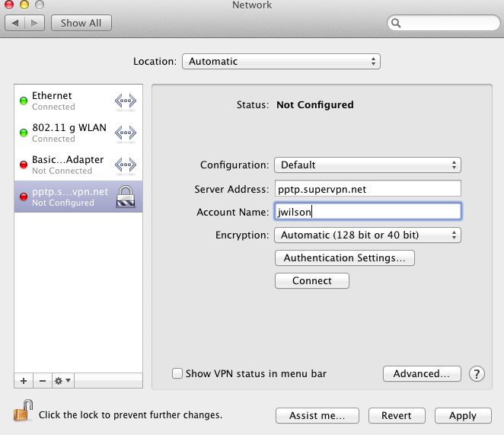Select 802.11 g WLAN service
This screenshot has height=435, width=504.
[x=78, y=133]
